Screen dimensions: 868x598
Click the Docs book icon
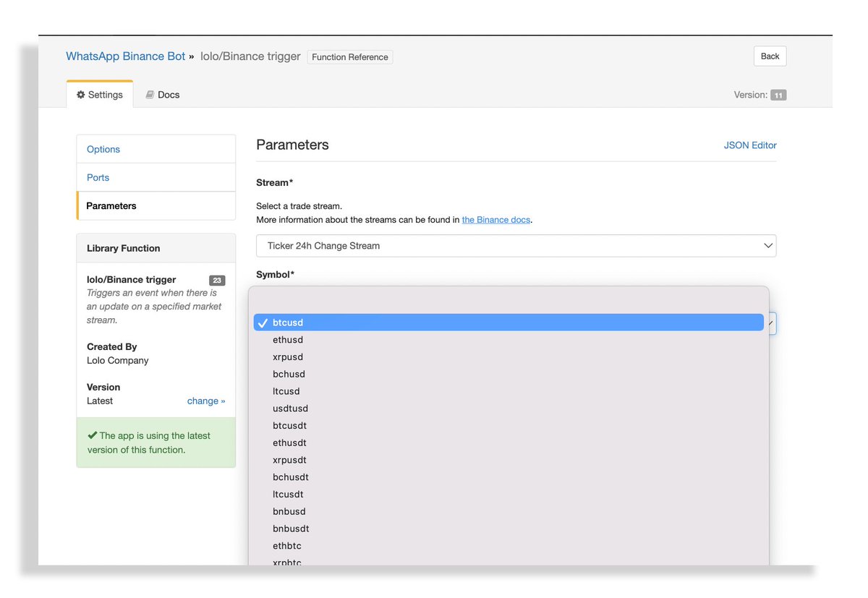[x=150, y=95]
